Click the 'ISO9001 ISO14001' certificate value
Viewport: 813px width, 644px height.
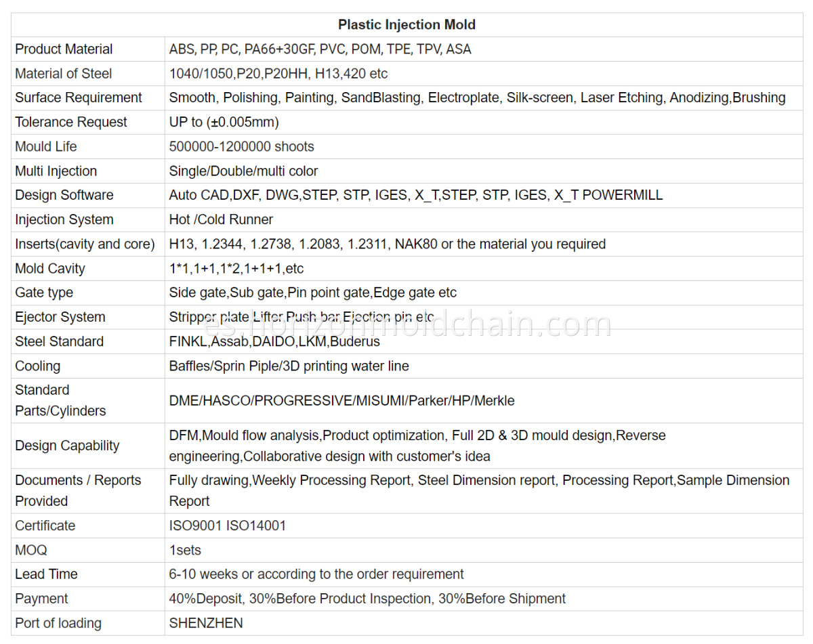228,526
